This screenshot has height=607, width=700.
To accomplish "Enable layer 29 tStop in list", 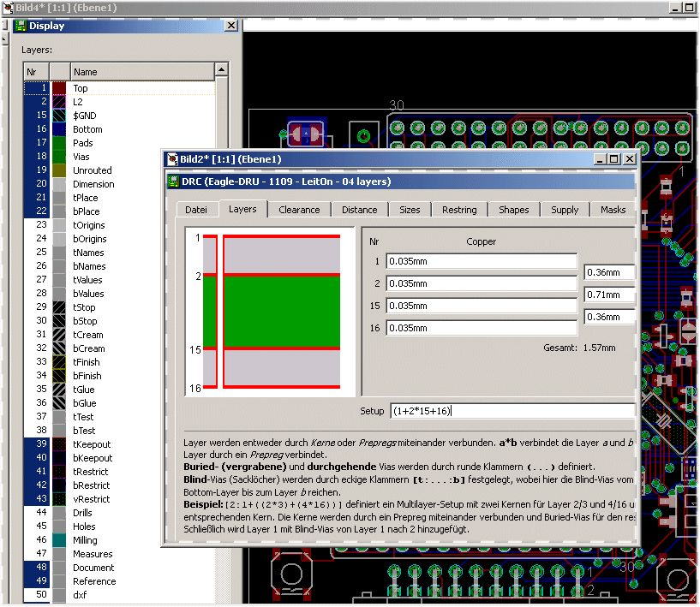I will tap(36, 307).
